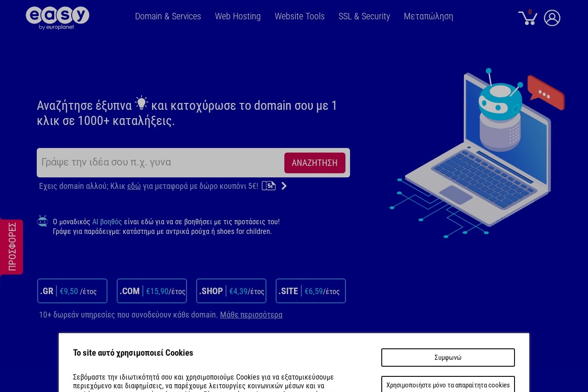The width and height of the screenshot is (588, 392).
Task: Choose the .SHOP domain price box
Action: [x=231, y=291]
